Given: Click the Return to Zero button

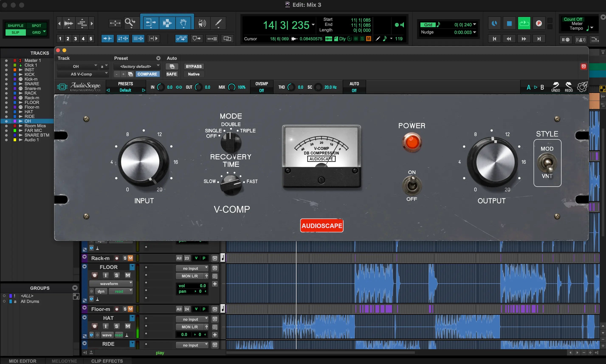Looking at the screenshot, I should tap(495, 39).
